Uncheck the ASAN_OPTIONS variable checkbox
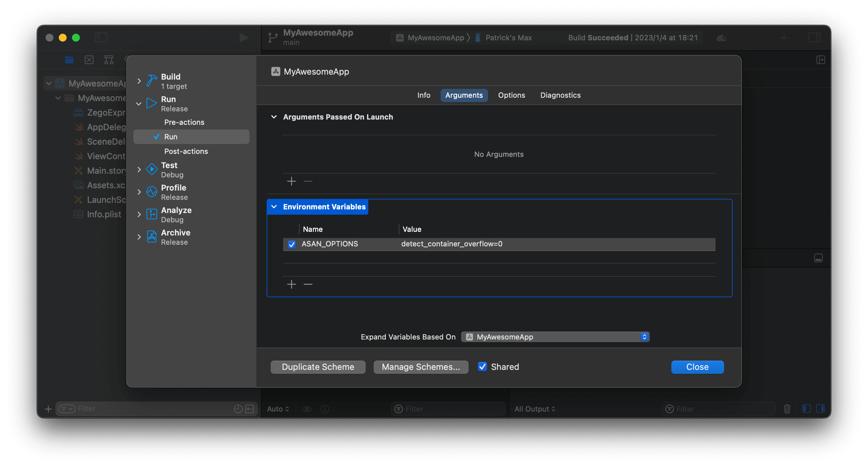Viewport: 868px width, 467px height. click(291, 244)
